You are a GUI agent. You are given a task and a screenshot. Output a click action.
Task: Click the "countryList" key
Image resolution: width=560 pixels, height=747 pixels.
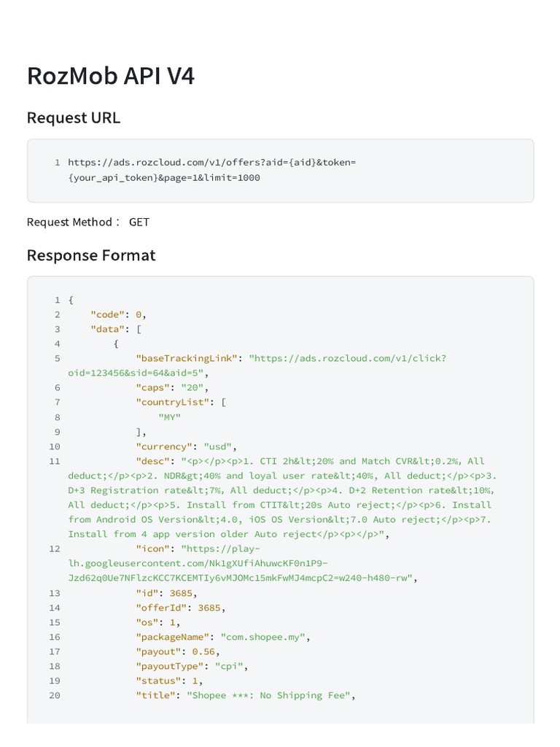175,402
